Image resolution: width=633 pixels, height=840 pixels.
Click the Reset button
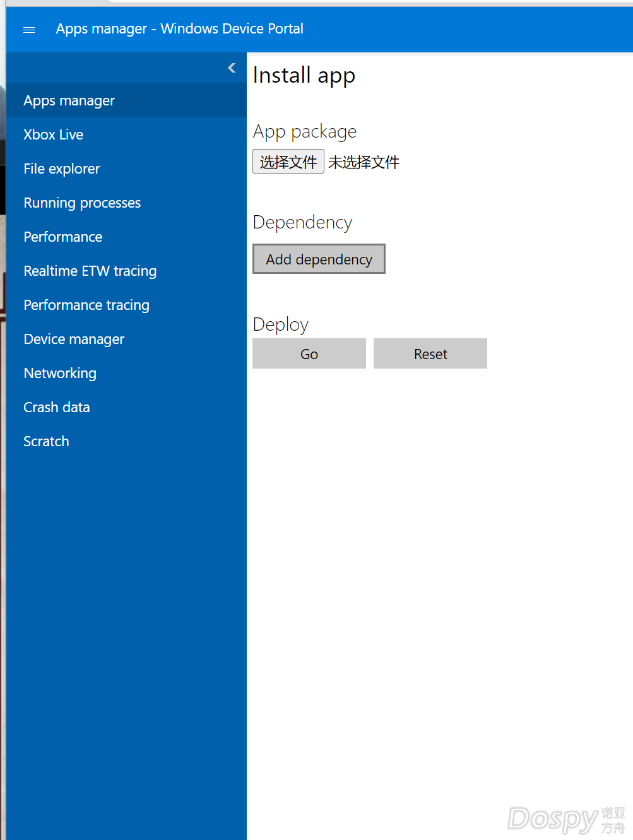430,354
